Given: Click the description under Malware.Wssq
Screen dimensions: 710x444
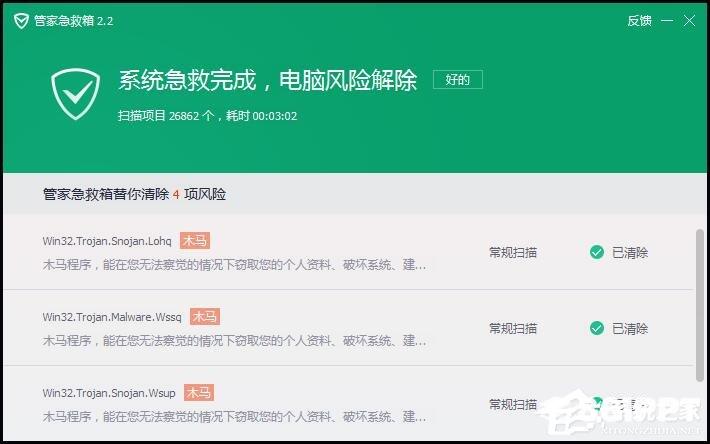Looking at the screenshot, I should point(234,341).
